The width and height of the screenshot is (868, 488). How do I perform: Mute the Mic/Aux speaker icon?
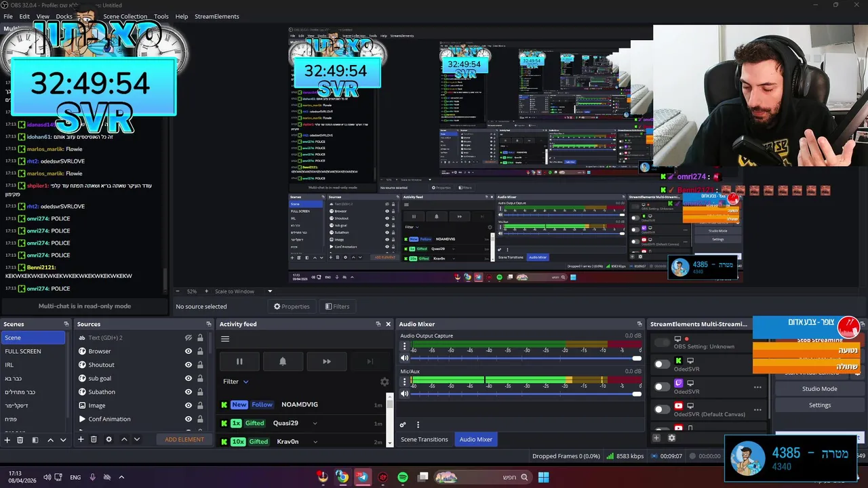tap(405, 393)
